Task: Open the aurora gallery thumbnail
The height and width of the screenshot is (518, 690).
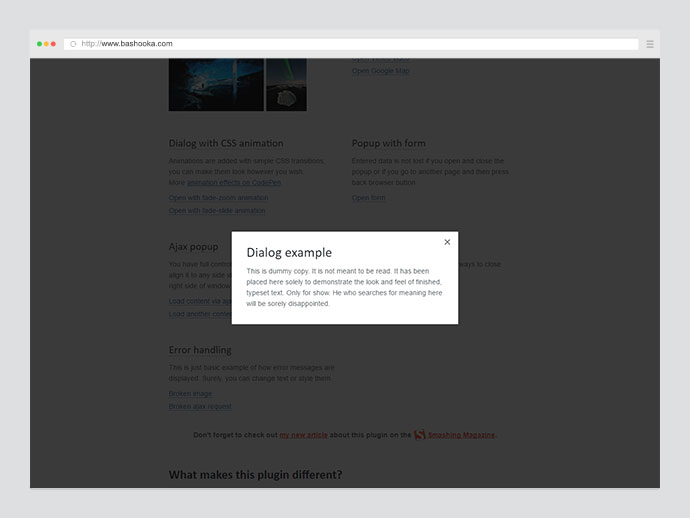Action: [x=286, y=84]
